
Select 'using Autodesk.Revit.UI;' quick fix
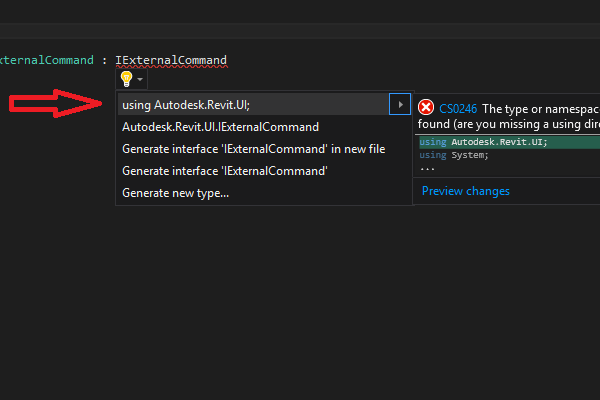tap(253, 104)
